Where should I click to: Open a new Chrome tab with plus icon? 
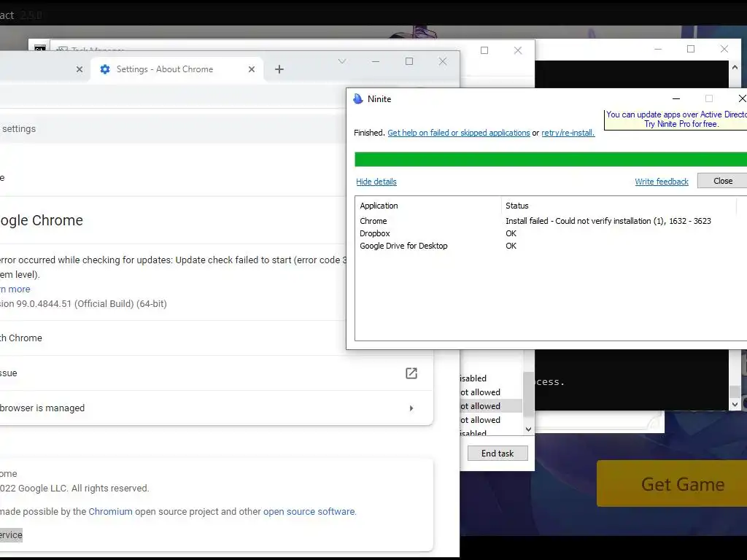[x=279, y=69]
